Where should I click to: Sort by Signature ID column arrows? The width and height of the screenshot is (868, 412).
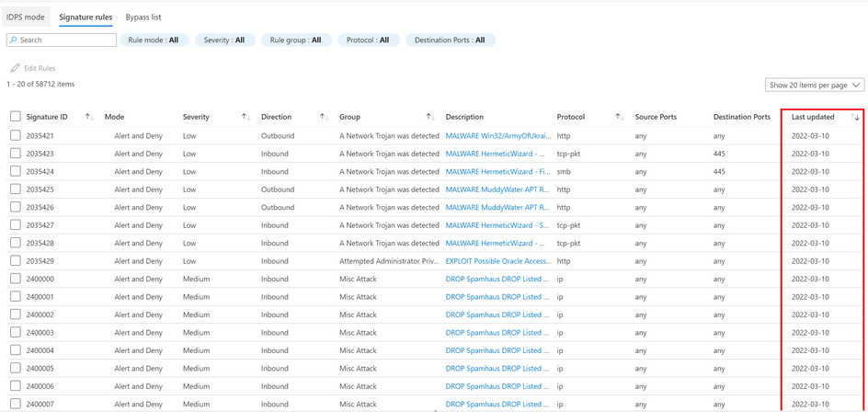[x=90, y=117]
